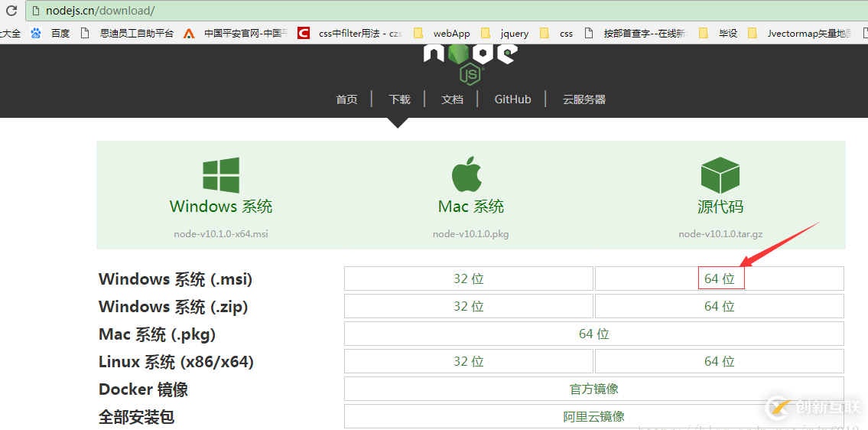Download Windows .msi 32 位 installer
Image resolution: width=868 pixels, height=430 pixels.
(468, 279)
